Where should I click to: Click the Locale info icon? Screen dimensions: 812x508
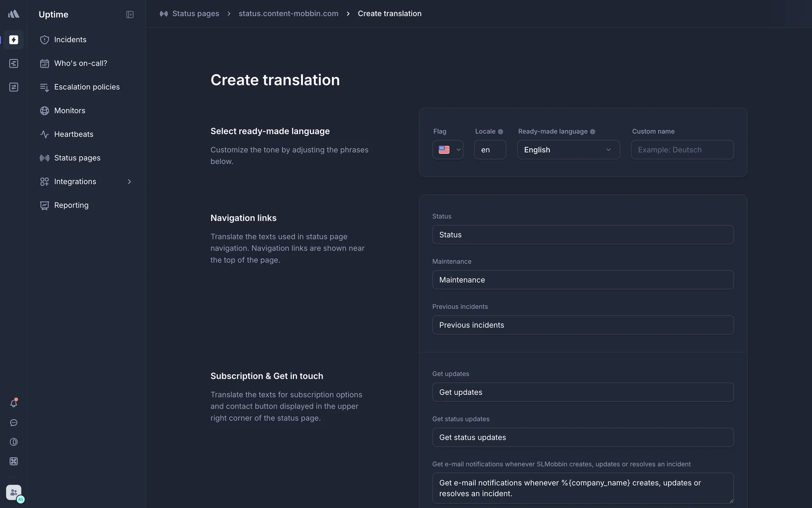(x=500, y=132)
